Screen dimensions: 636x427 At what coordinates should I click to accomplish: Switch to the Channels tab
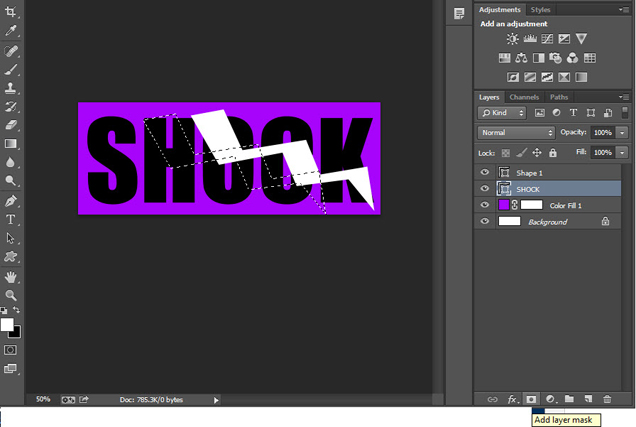(524, 97)
